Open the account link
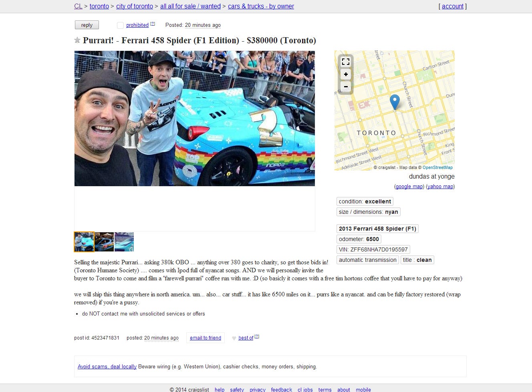The height and width of the screenshot is (392, 532). click(x=453, y=6)
